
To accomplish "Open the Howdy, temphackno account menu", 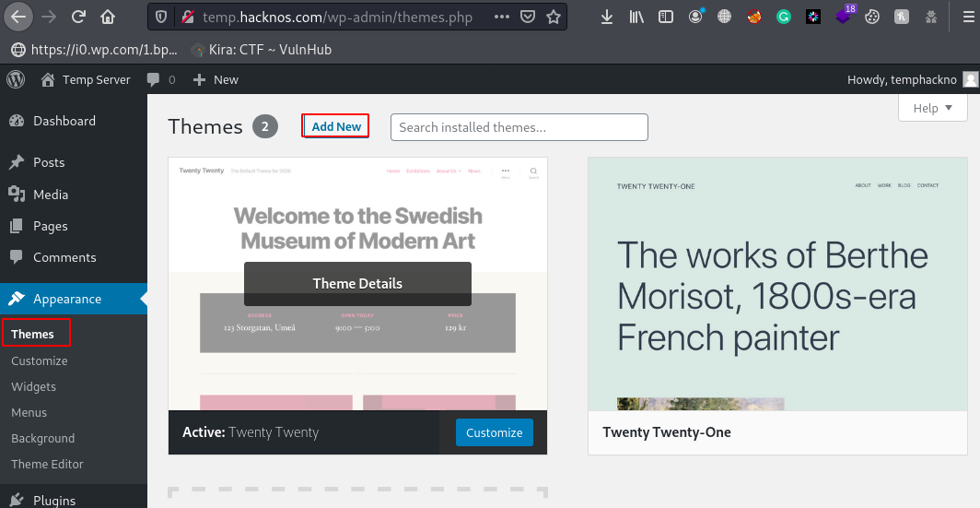I will pyautogui.click(x=912, y=79).
